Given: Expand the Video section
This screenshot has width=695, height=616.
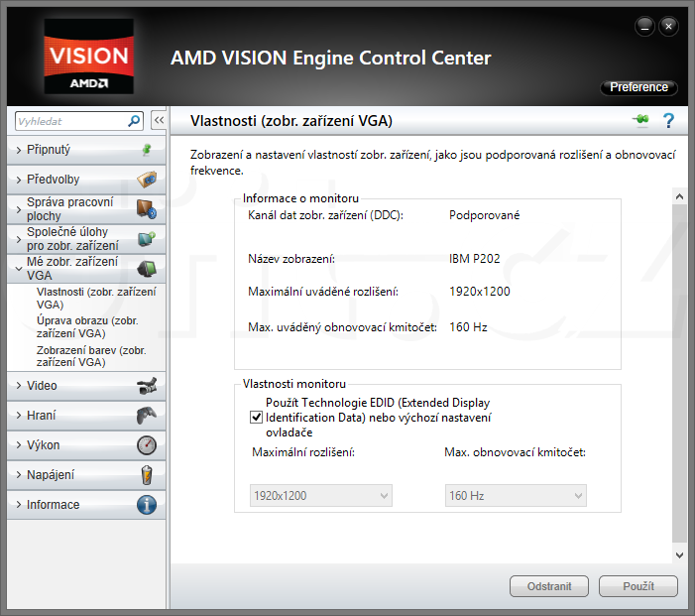Looking at the screenshot, I should pyautogui.click(x=86, y=386).
